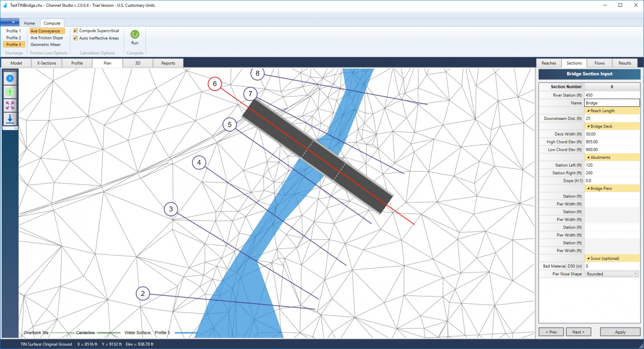Click the Apply button
Viewport: 644px width, 349px height.
tap(620, 332)
